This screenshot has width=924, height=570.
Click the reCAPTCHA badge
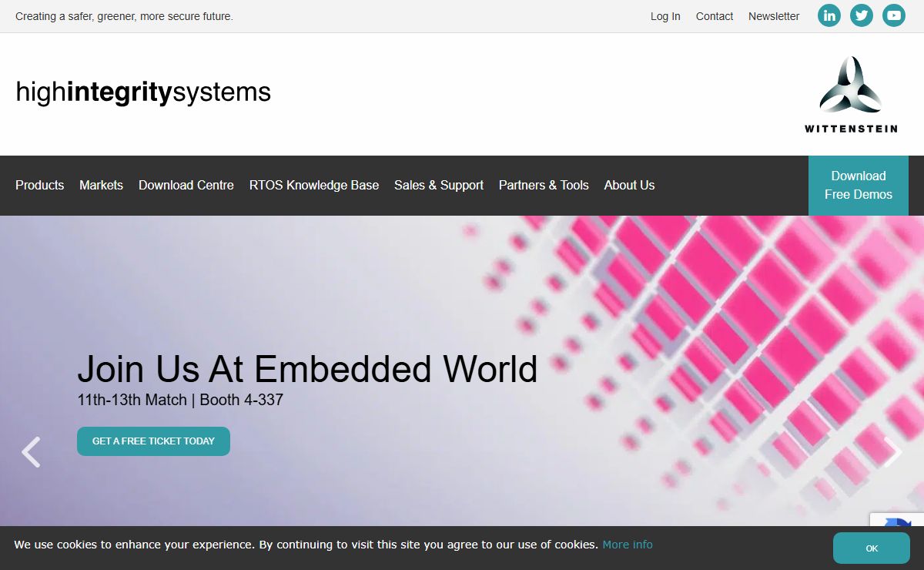coord(897,520)
